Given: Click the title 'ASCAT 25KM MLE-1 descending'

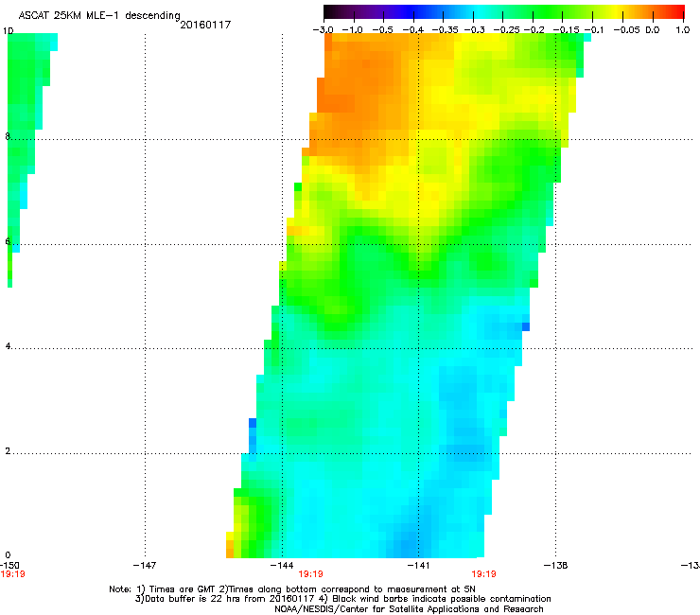Looking at the screenshot, I should [99, 15].
